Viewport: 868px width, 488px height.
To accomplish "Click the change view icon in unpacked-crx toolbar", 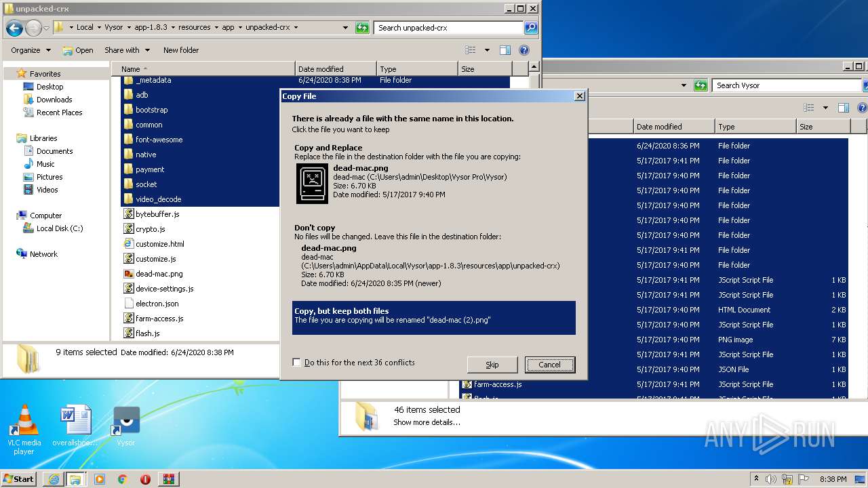I will pyautogui.click(x=471, y=50).
